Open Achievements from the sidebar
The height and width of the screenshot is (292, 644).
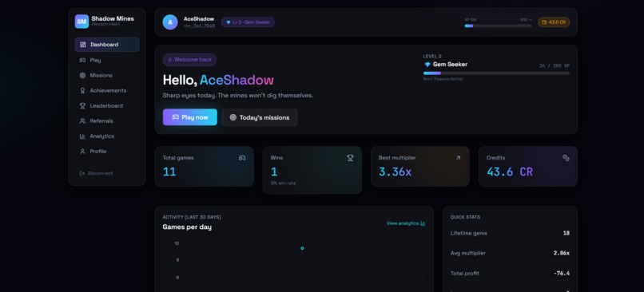coord(107,91)
